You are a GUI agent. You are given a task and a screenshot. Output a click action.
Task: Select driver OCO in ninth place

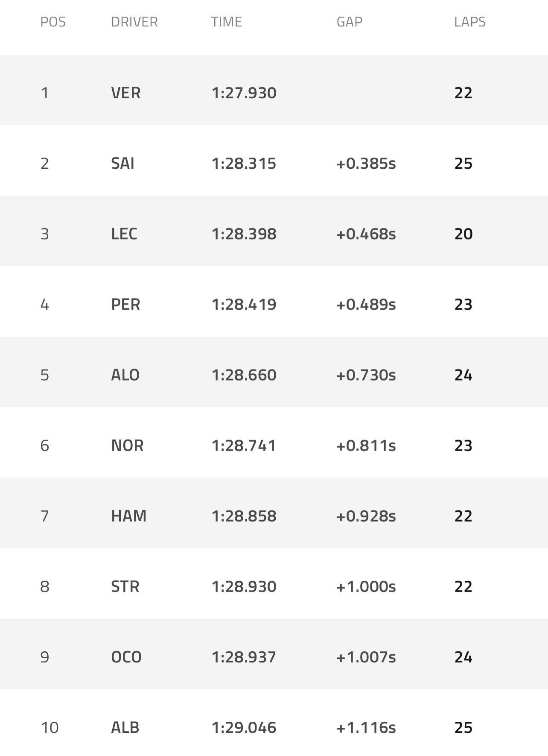pos(126,657)
